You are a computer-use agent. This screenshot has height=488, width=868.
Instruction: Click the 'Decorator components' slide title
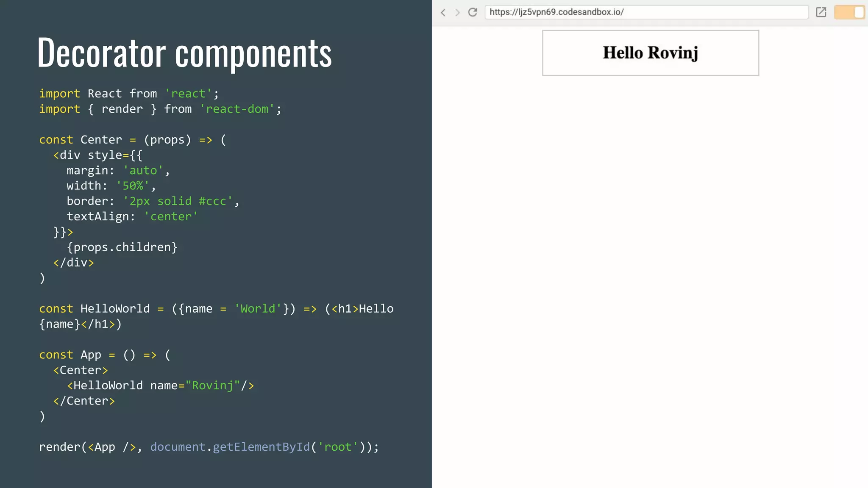185,53
